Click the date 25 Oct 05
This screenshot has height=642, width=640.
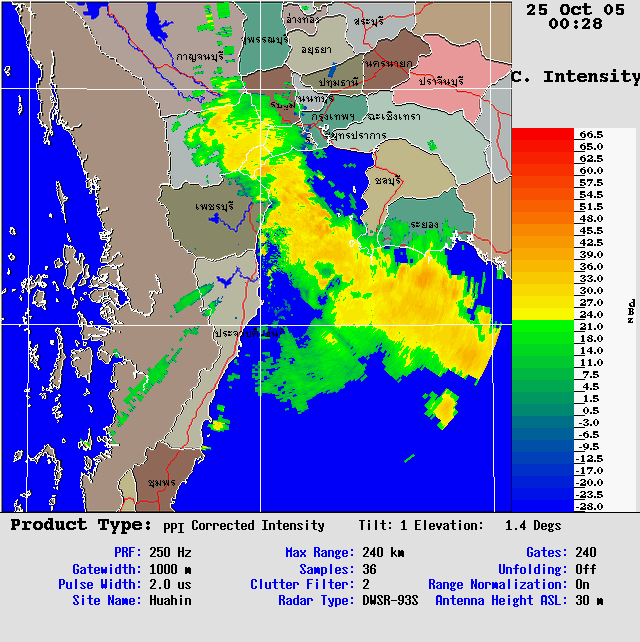pos(575,9)
